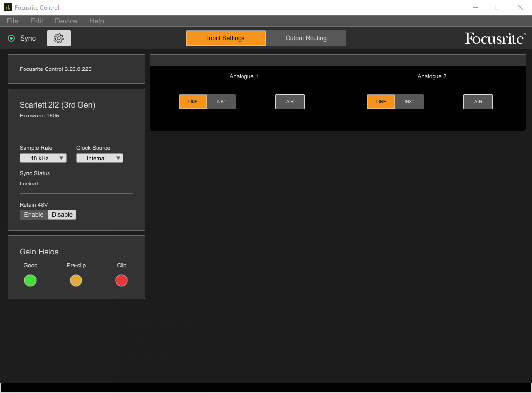Switch to the Output Routing tab
532x393 pixels.
(x=306, y=38)
